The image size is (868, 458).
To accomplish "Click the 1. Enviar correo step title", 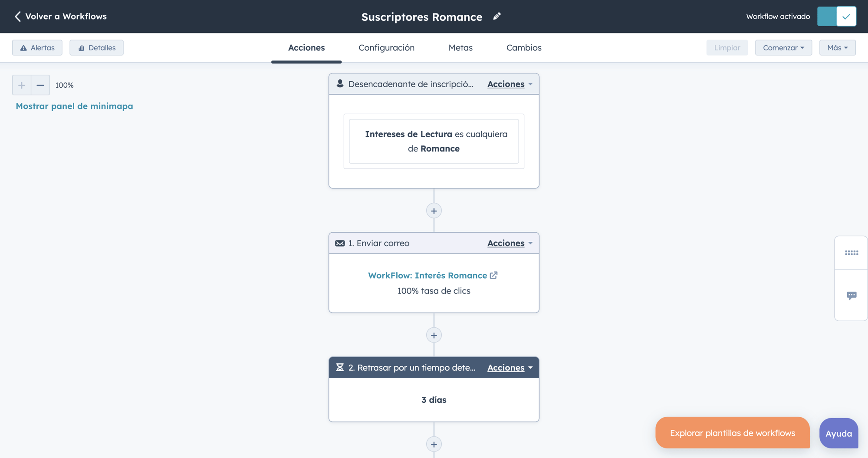I will coord(379,243).
